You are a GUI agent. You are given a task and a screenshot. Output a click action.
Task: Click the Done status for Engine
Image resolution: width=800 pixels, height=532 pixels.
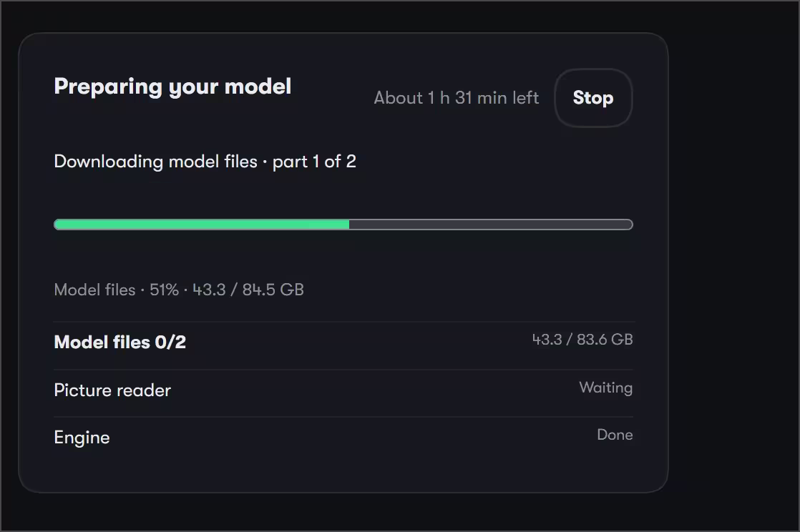(x=615, y=435)
